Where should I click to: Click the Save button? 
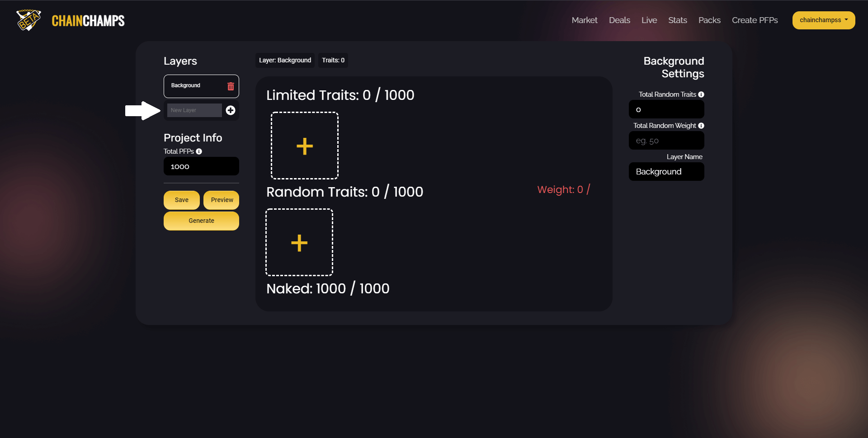pos(182,200)
